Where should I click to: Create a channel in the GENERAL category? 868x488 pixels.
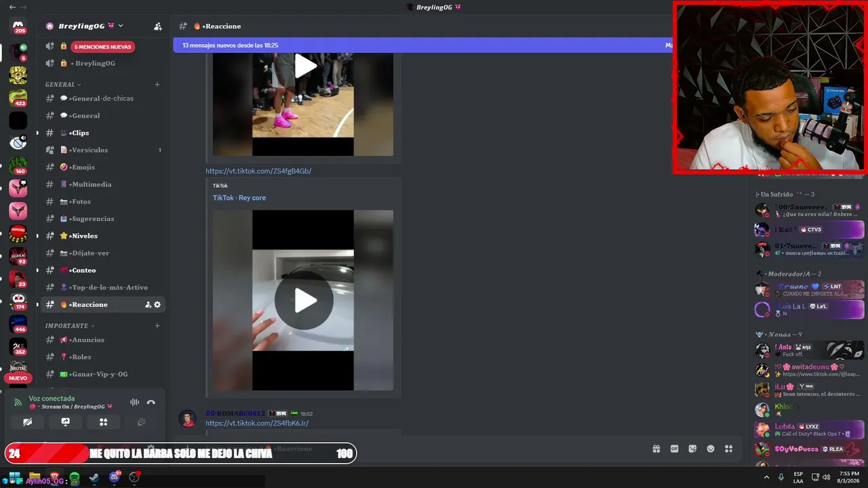click(x=157, y=85)
